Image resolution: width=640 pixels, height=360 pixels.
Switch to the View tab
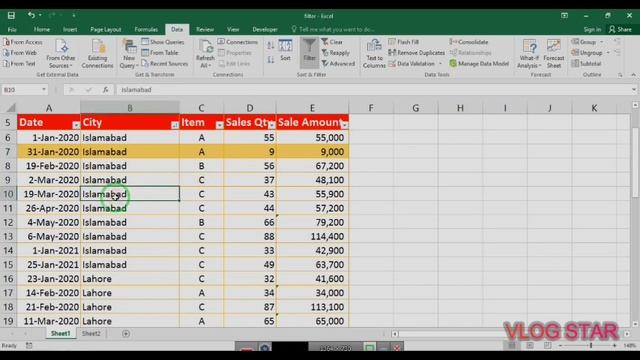(233, 29)
